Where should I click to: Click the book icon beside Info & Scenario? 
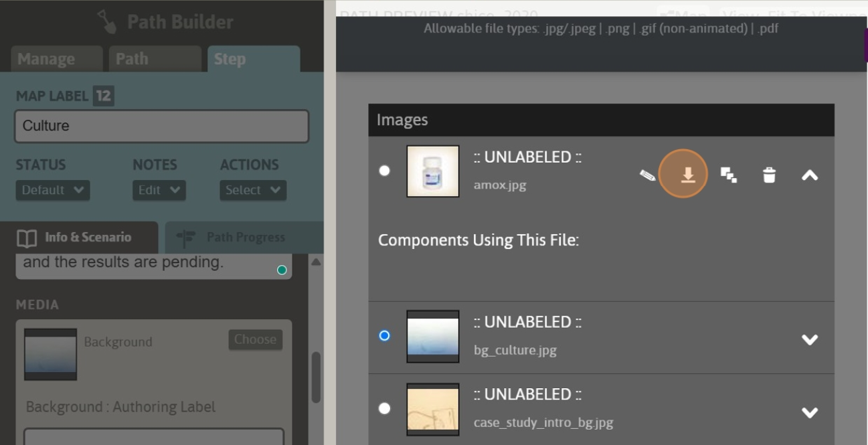point(27,238)
